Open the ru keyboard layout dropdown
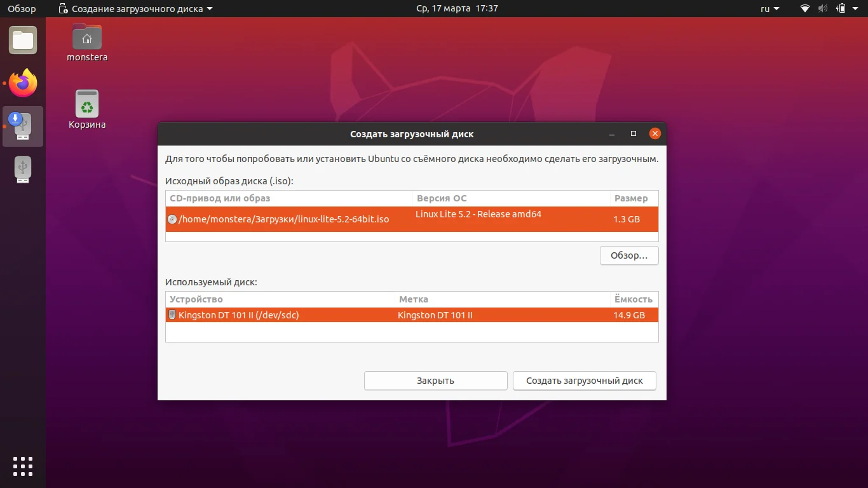 pos(768,9)
